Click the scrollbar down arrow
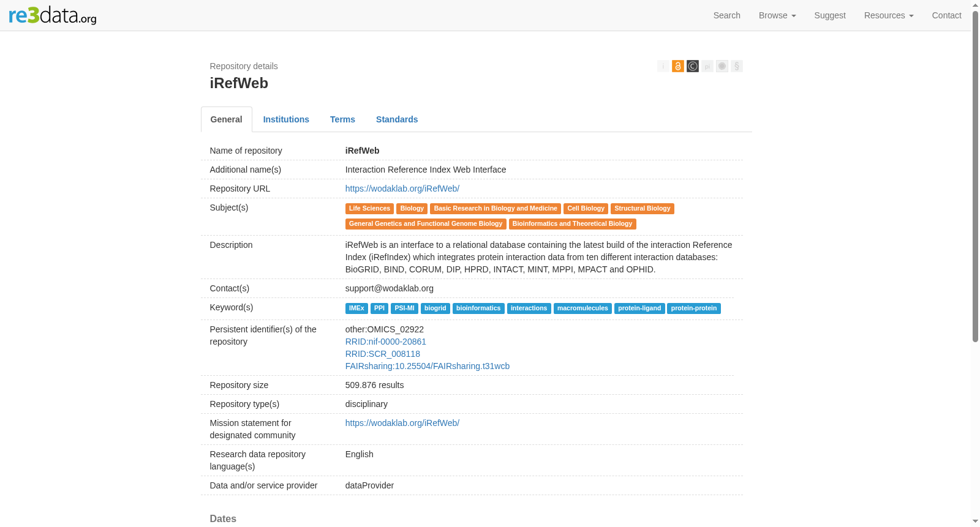This screenshot has width=980, height=527. 976,521
